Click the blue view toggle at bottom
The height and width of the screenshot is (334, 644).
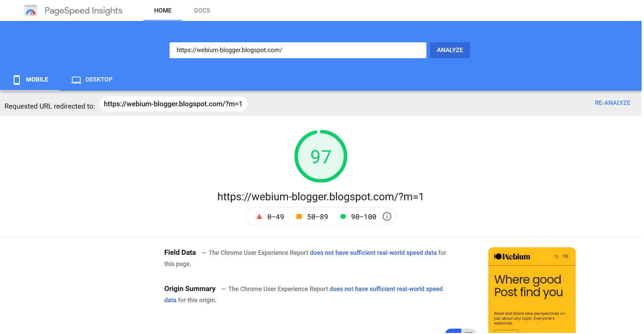click(x=453, y=331)
